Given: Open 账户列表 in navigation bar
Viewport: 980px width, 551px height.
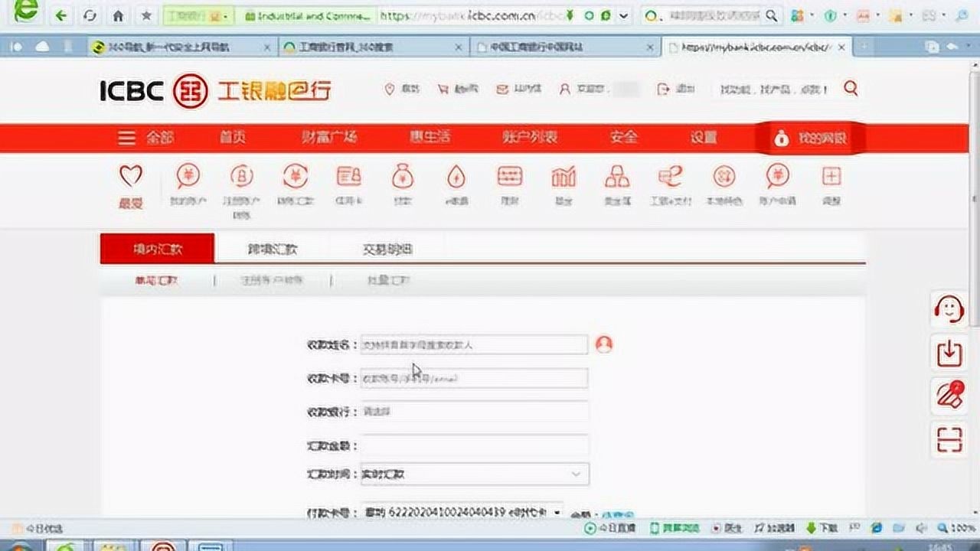Looking at the screenshot, I should point(530,138).
